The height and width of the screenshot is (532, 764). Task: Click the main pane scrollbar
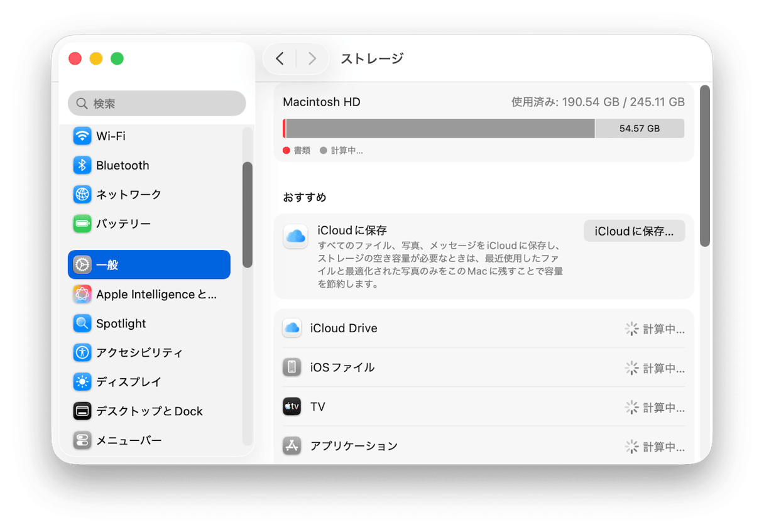coord(705,165)
